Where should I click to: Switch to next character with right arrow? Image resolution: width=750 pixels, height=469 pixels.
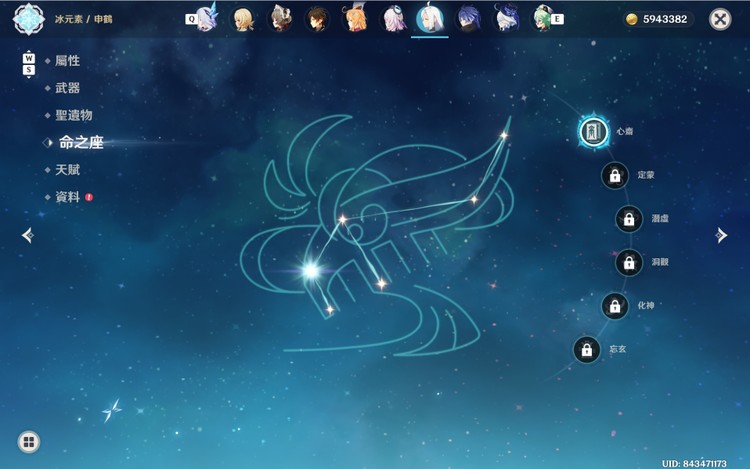(x=721, y=235)
